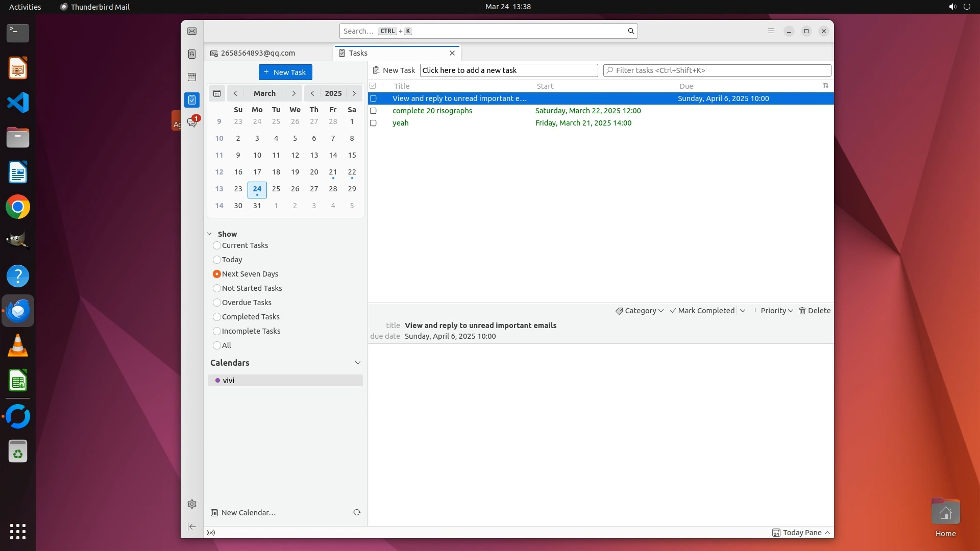The image size is (980, 551).
Task: Open the Priority dropdown
Action: [x=774, y=311]
